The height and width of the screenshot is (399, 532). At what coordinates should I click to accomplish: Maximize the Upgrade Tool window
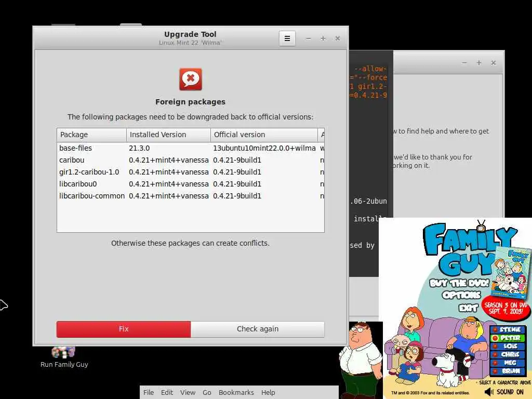click(x=323, y=38)
